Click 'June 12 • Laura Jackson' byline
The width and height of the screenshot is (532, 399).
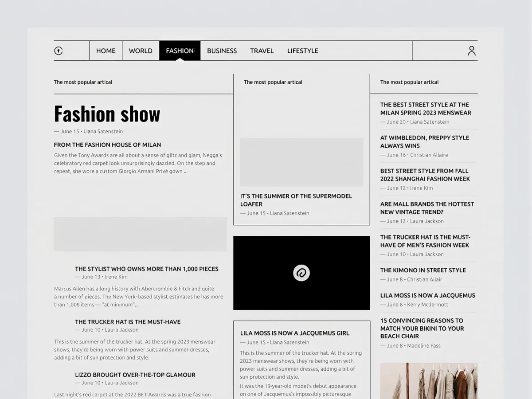(x=412, y=221)
